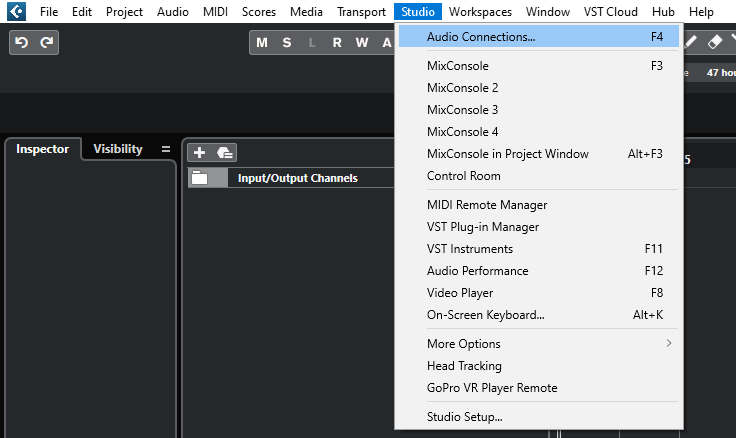This screenshot has height=438, width=736.
Task: Select Head Tracking entry
Action: point(539,366)
